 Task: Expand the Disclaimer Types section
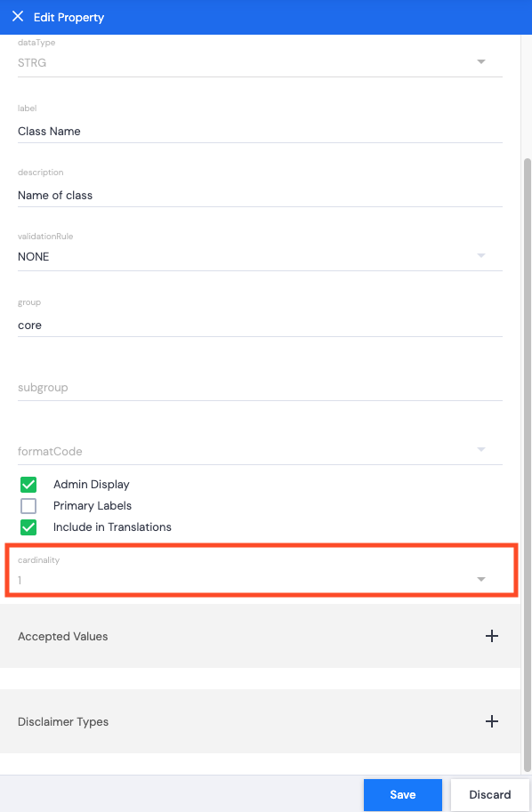tap(260, 721)
